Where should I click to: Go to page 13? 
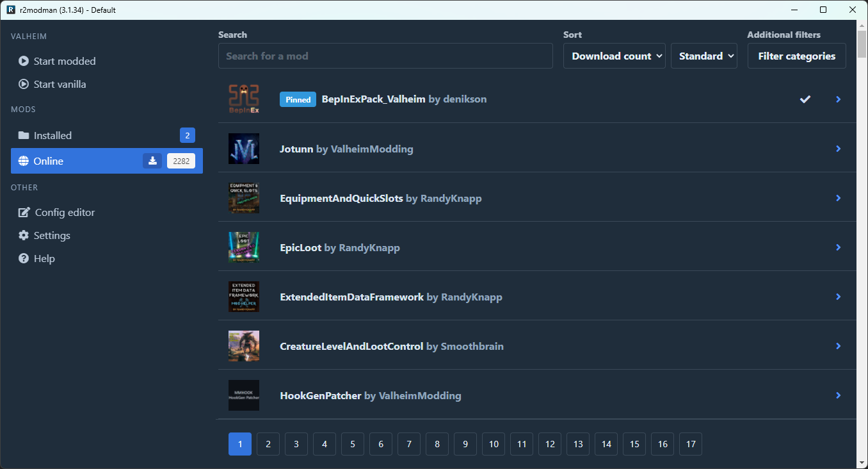click(578, 444)
